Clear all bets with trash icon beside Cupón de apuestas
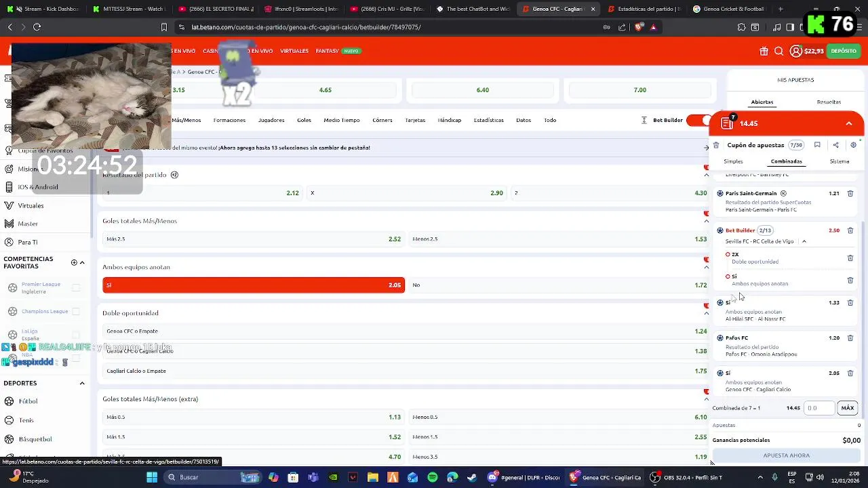 click(716, 145)
